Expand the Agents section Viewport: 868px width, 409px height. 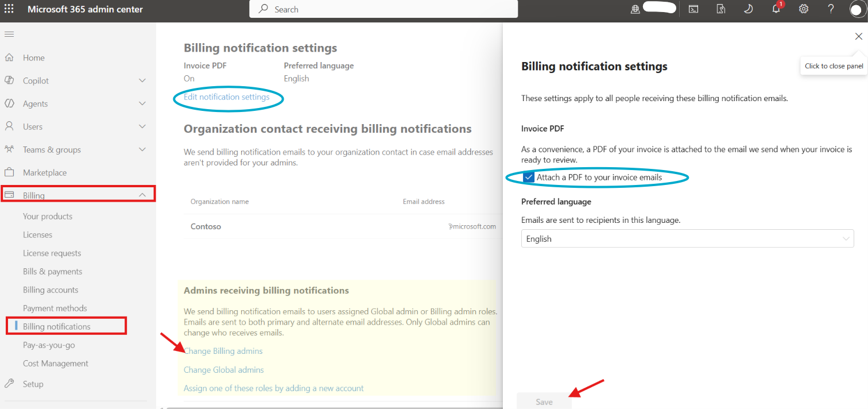[142, 103]
